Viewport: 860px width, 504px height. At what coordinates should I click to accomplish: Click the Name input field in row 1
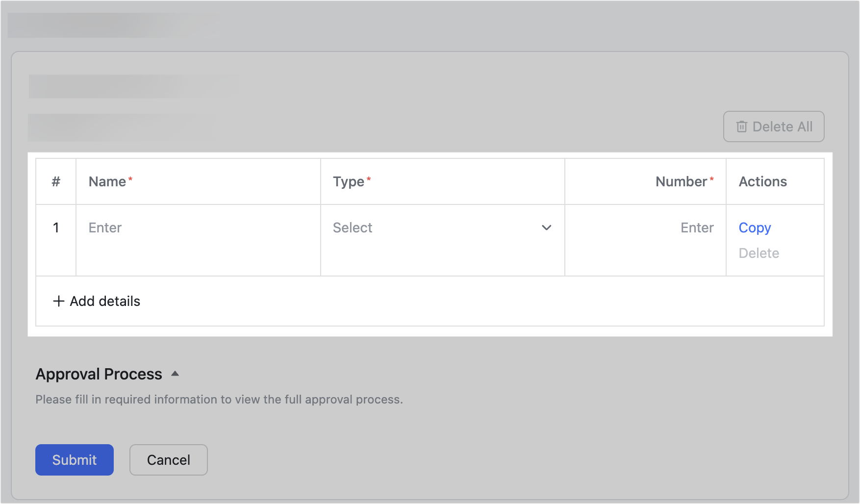pos(196,227)
